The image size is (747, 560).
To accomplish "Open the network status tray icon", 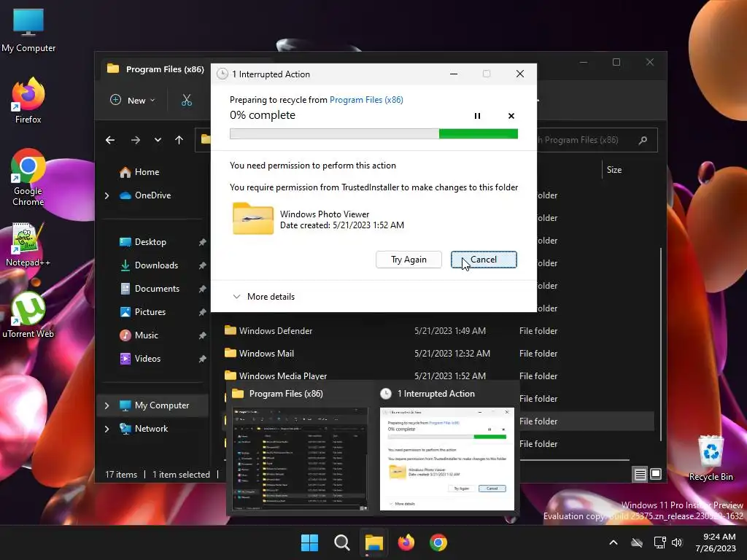I will pos(659,542).
